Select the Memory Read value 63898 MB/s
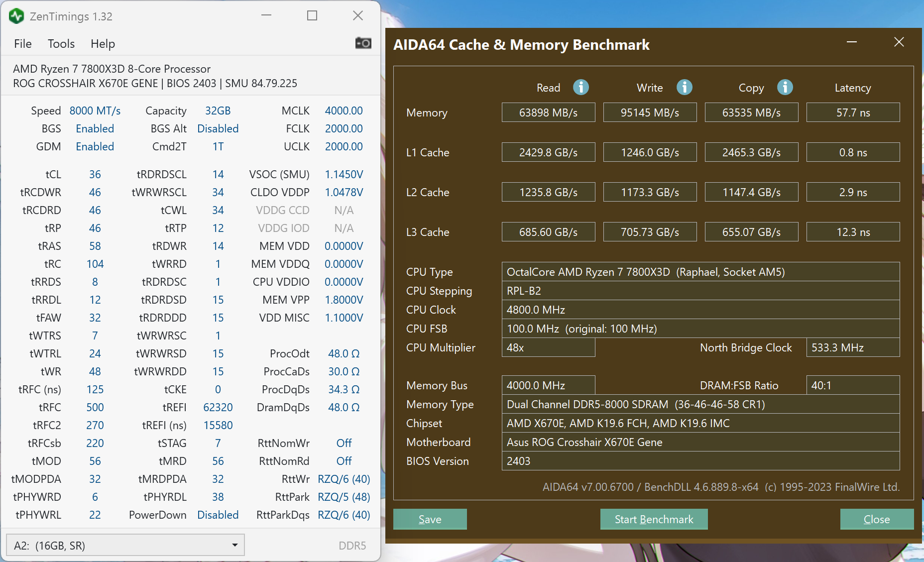 (x=548, y=112)
